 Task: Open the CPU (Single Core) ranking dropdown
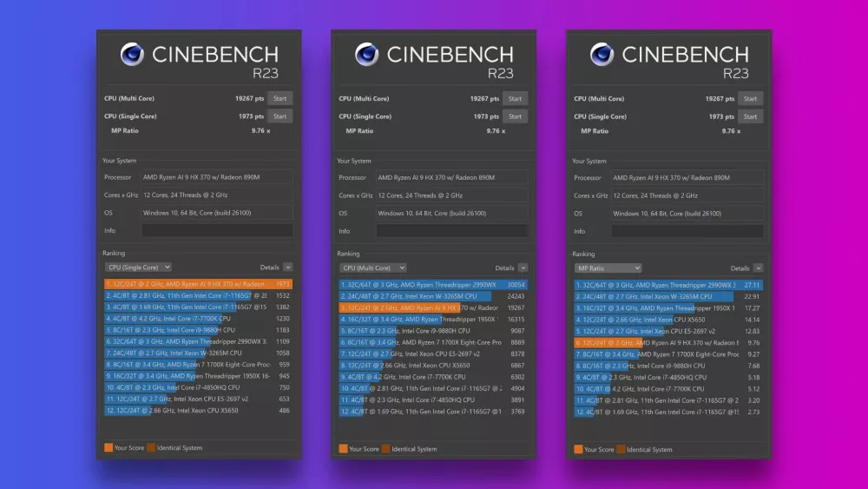coord(138,267)
